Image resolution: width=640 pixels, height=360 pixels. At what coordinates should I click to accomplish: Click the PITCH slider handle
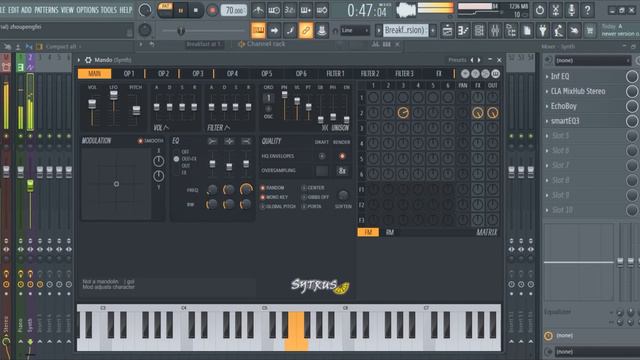click(x=136, y=110)
